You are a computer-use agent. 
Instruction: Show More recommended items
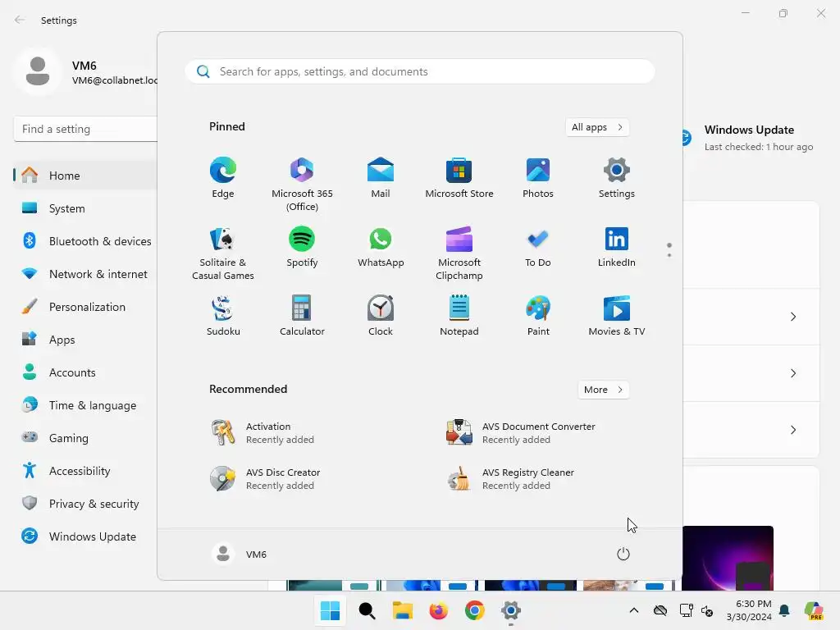[603, 390]
